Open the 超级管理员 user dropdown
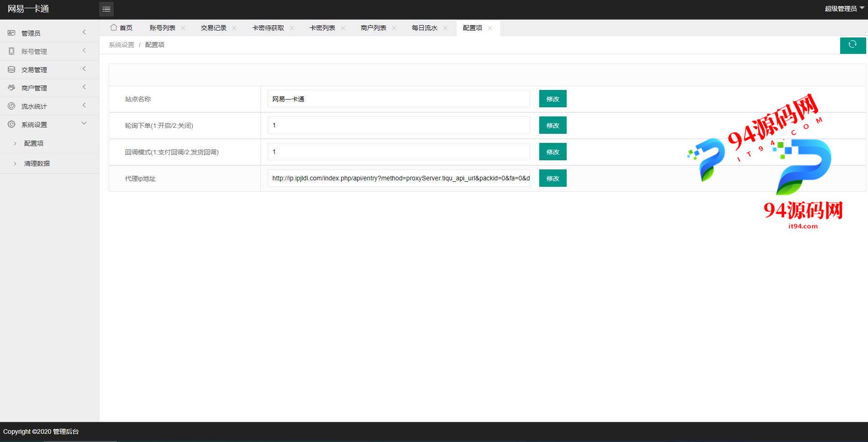Viewport: 868px width, 442px height. [x=844, y=9]
